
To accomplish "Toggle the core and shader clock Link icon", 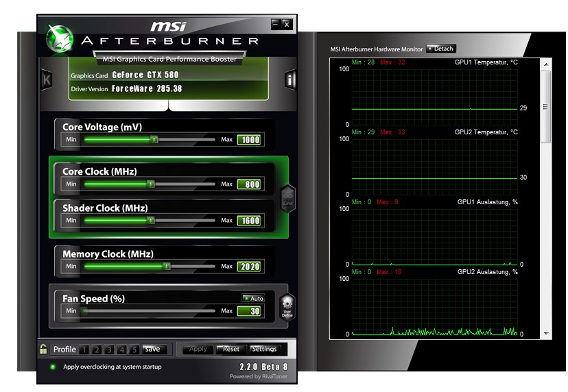I will (x=288, y=198).
